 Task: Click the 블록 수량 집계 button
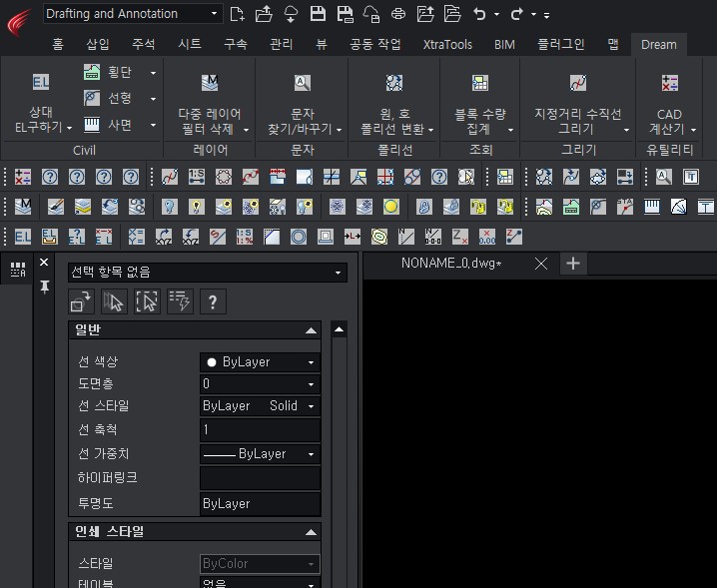pyautogui.click(x=480, y=102)
